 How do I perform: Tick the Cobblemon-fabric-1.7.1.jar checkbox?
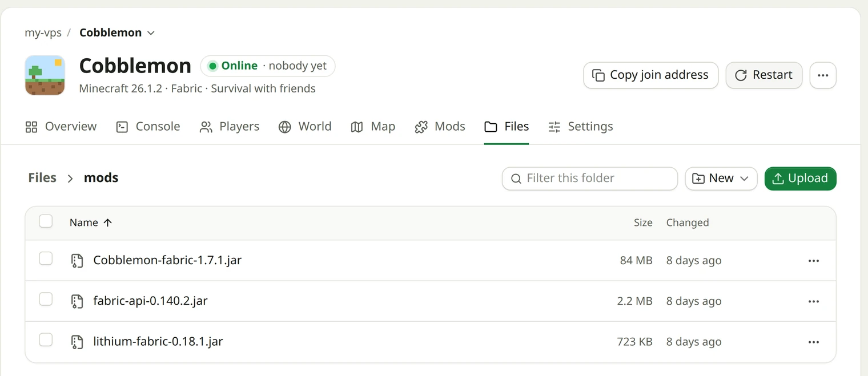[x=46, y=259]
